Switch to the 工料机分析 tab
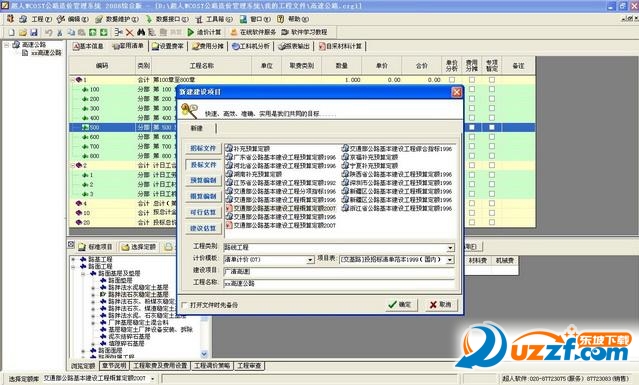Image resolution: width=639 pixels, height=385 pixels. (251, 46)
